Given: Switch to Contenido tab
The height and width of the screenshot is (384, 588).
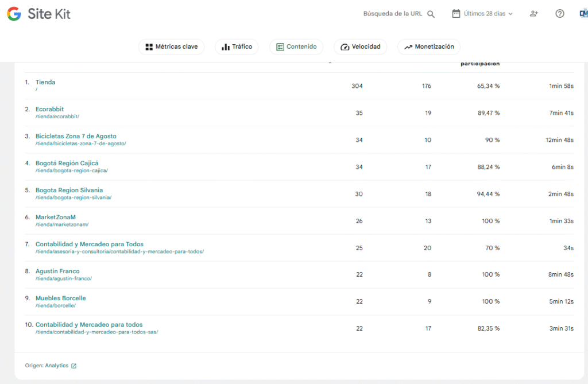Looking at the screenshot, I should pyautogui.click(x=296, y=47).
